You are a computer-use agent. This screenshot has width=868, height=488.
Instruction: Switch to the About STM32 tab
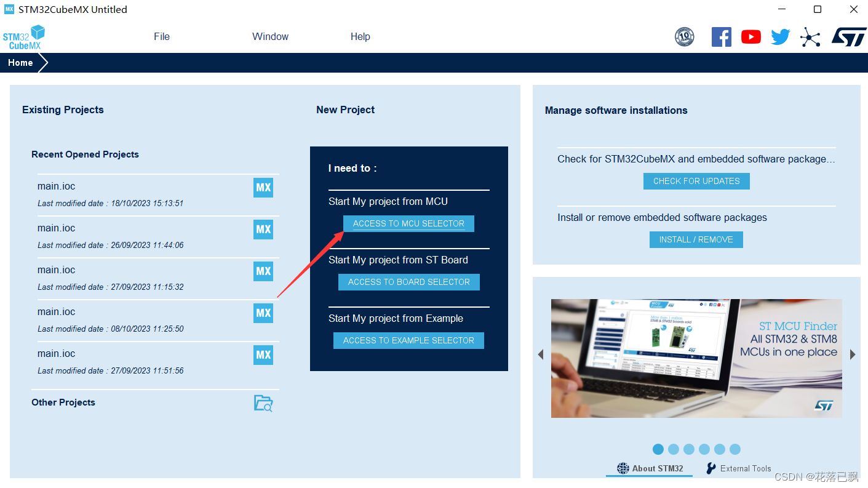tap(650, 468)
